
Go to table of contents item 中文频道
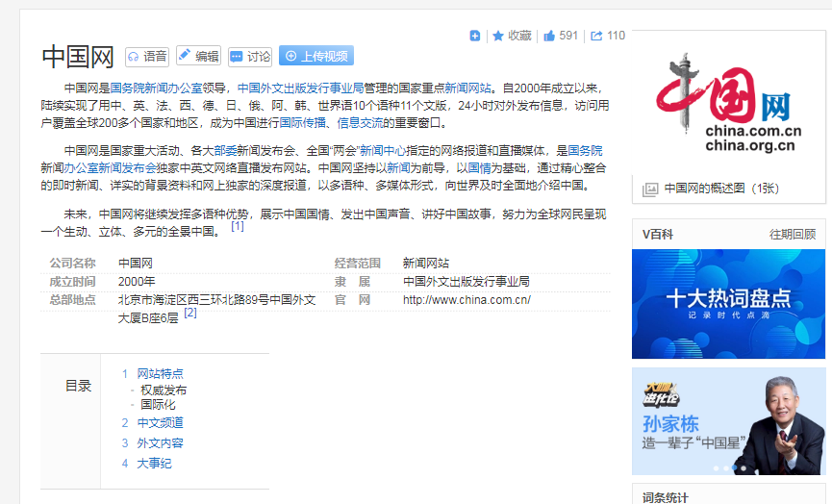click(x=161, y=423)
